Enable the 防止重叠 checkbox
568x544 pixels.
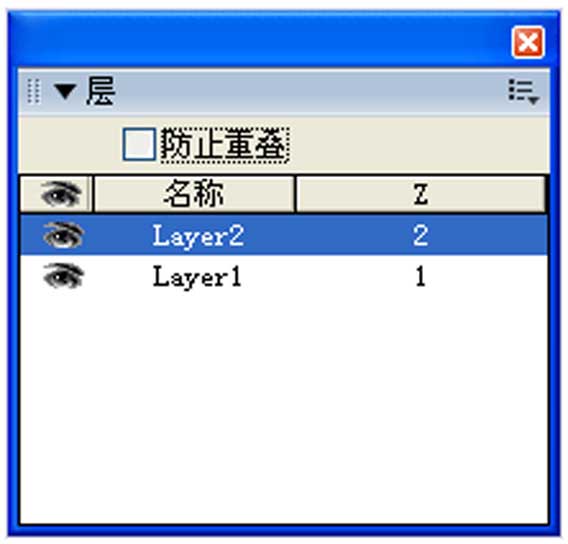click(x=139, y=144)
